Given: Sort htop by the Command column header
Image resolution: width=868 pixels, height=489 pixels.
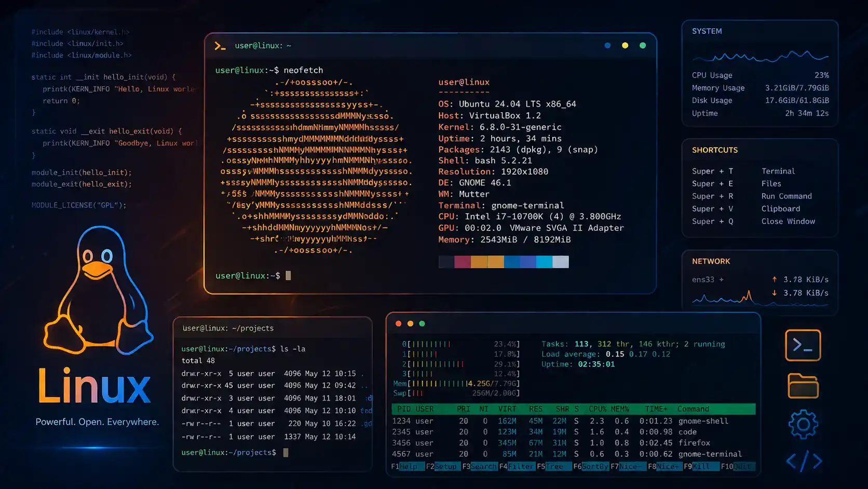Looking at the screenshot, I should 693,409.
